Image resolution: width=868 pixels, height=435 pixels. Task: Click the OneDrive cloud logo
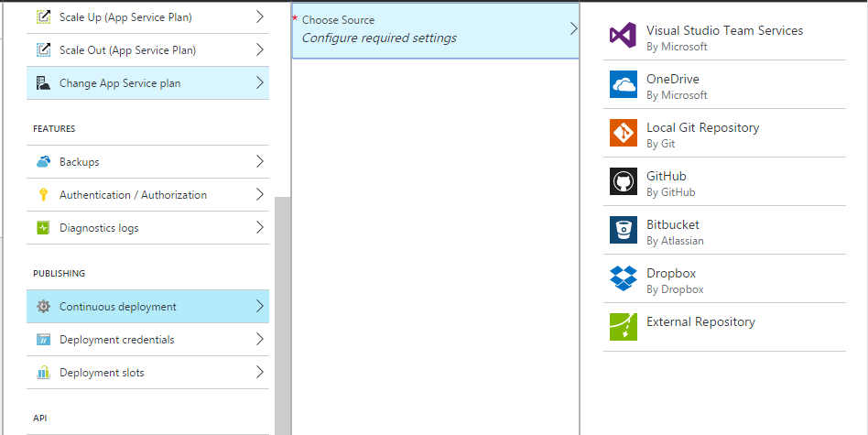tap(624, 84)
